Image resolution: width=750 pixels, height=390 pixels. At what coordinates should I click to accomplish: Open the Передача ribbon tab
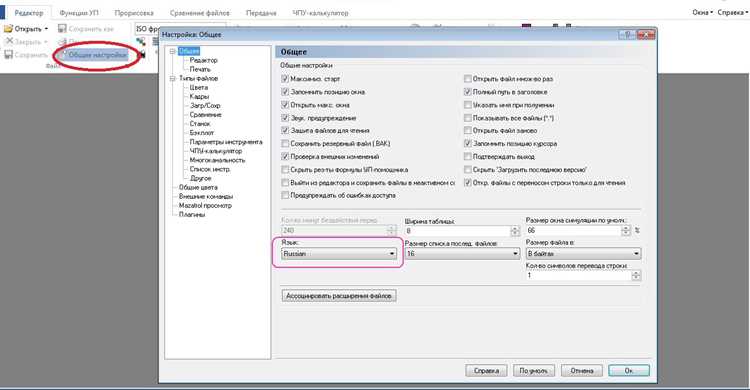point(261,13)
